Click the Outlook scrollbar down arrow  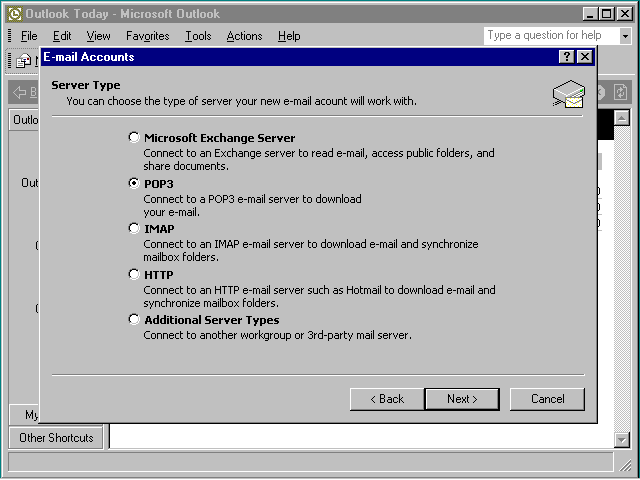point(621,440)
